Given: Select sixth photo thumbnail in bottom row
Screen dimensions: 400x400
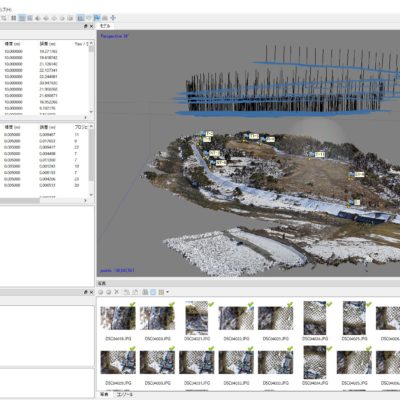Looking at the screenshot, I should tap(315, 362).
